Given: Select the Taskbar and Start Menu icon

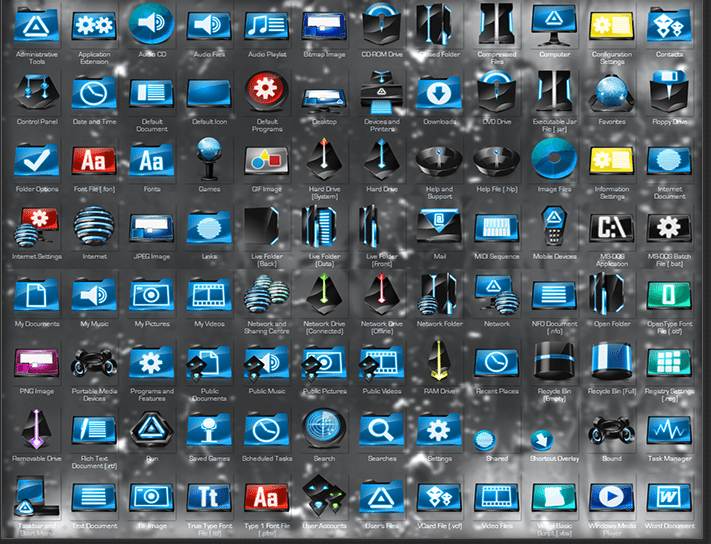Looking at the screenshot, I should [x=37, y=496].
